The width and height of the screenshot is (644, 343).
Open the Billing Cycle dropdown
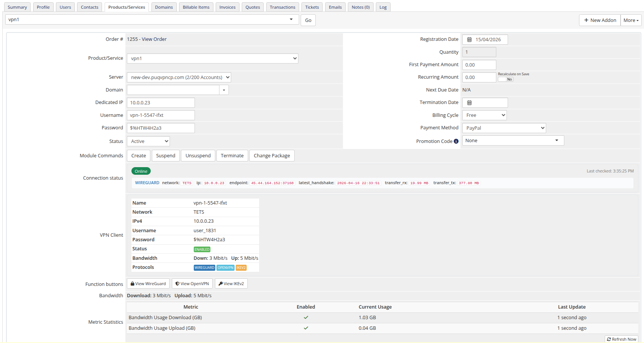[x=484, y=115]
